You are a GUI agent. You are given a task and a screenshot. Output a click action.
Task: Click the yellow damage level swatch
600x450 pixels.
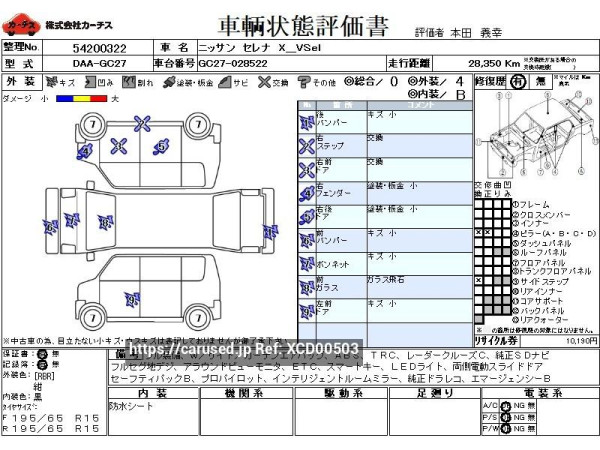pyautogui.click(x=82, y=99)
